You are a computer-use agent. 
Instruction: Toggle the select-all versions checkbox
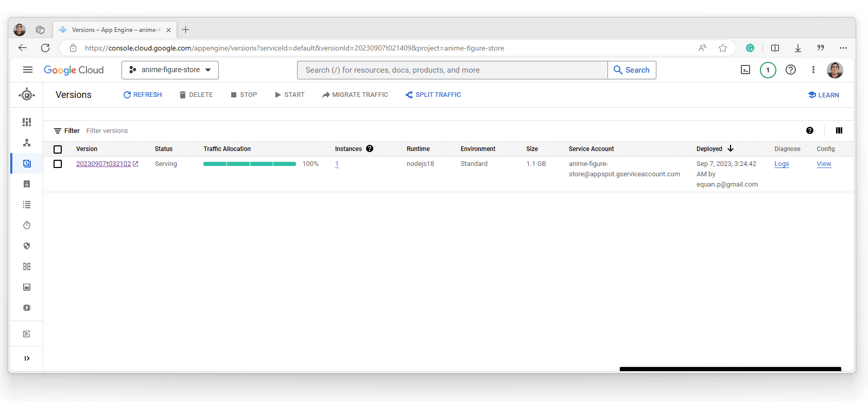[58, 149]
